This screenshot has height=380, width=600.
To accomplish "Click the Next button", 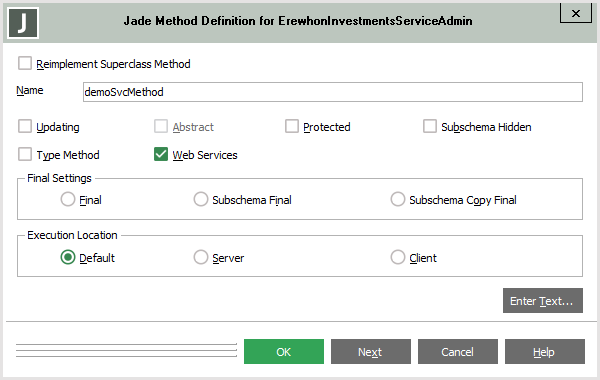I will (x=370, y=351).
